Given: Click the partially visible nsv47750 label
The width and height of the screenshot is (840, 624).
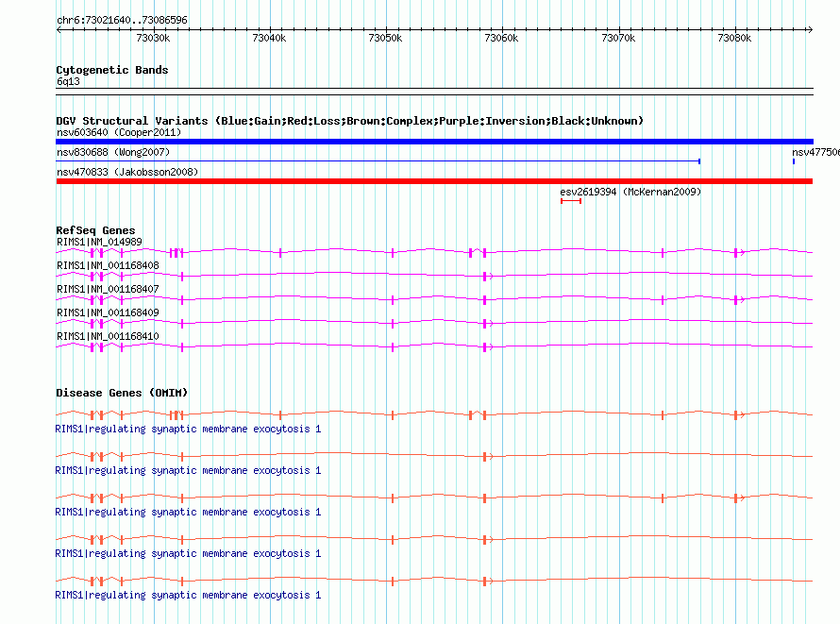Looking at the screenshot, I should 815,152.
